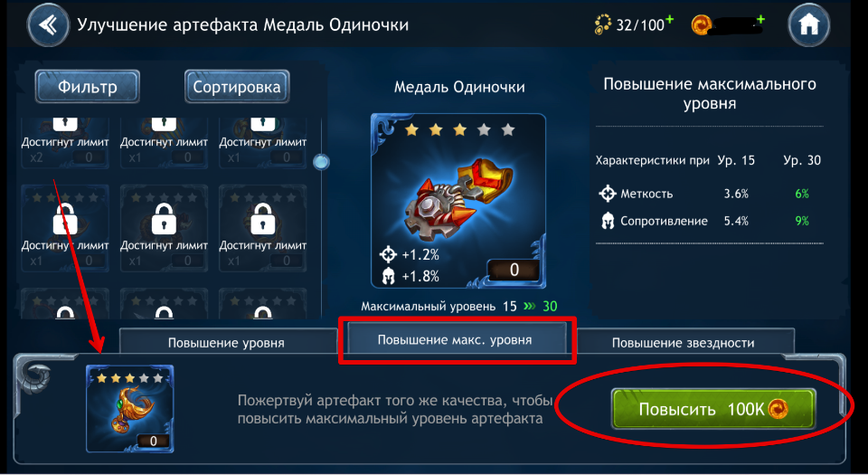
Task: Switch to the Повышение звездности tab
Action: 684,342
